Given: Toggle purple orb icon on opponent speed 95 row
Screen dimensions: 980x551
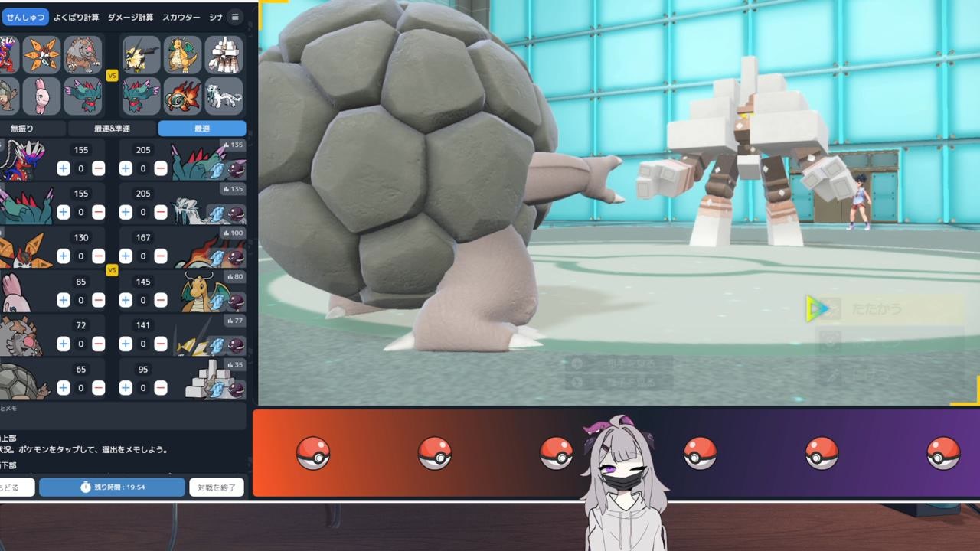Looking at the screenshot, I should click(x=237, y=390).
